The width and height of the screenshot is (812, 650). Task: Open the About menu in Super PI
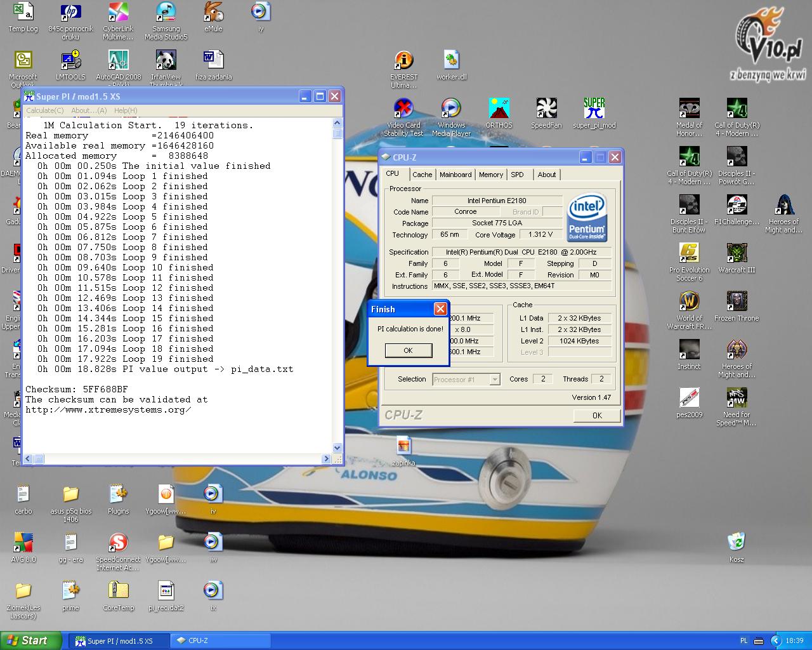(x=89, y=110)
